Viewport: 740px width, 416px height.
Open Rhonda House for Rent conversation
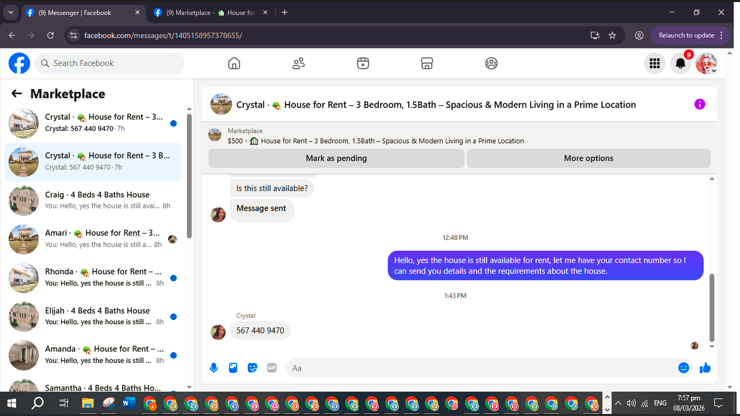pos(92,278)
